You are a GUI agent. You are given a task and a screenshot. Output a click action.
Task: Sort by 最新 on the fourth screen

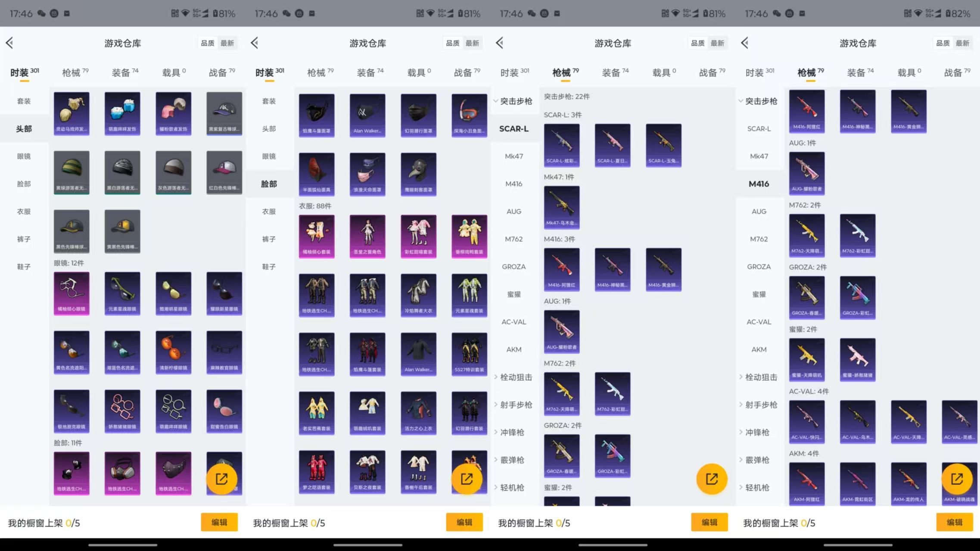click(x=962, y=43)
